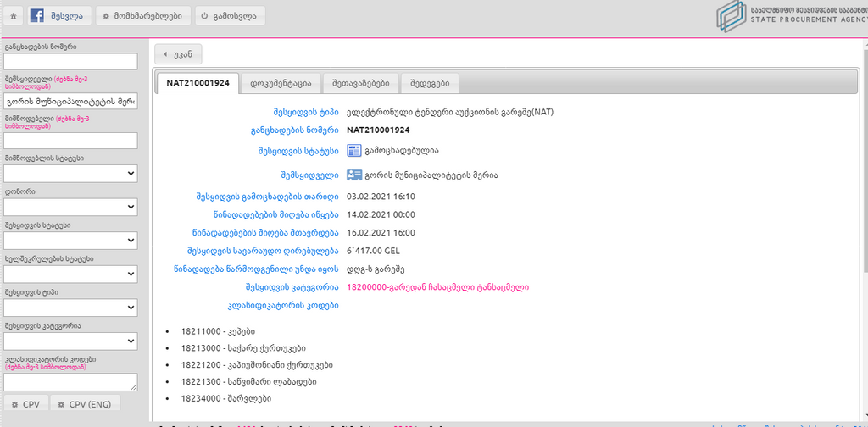Click the estimated value 6`417.00 GEL
The image size is (868, 427).
click(x=373, y=251)
